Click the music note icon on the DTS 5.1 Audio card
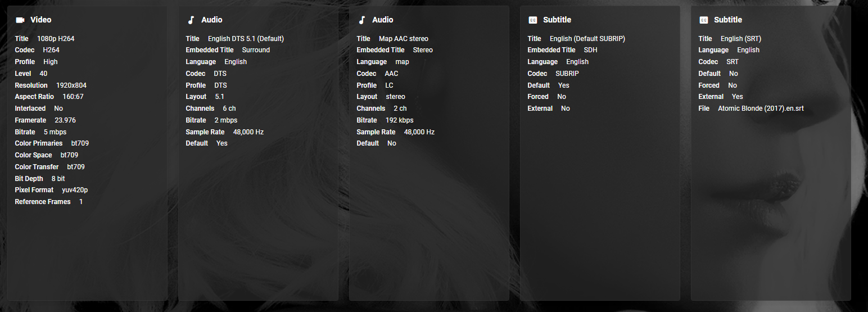 click(191, 20)
